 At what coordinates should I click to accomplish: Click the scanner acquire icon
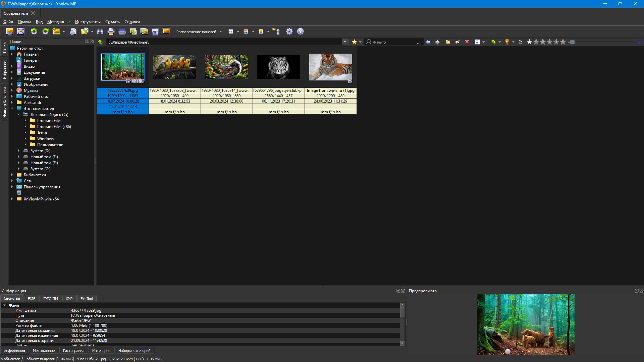pyautogui.click(x=122, y=32)
